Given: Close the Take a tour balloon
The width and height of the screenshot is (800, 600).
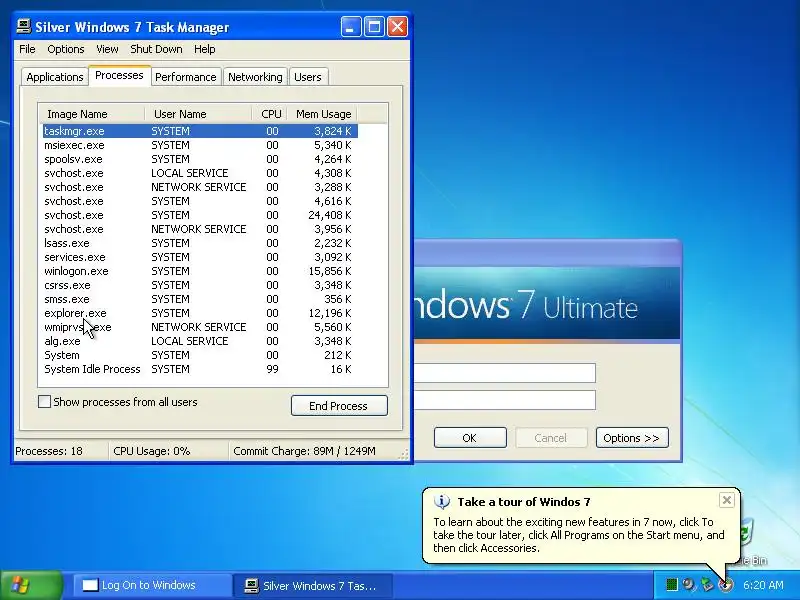Looking at the screenshot, I should coord(727,500).
